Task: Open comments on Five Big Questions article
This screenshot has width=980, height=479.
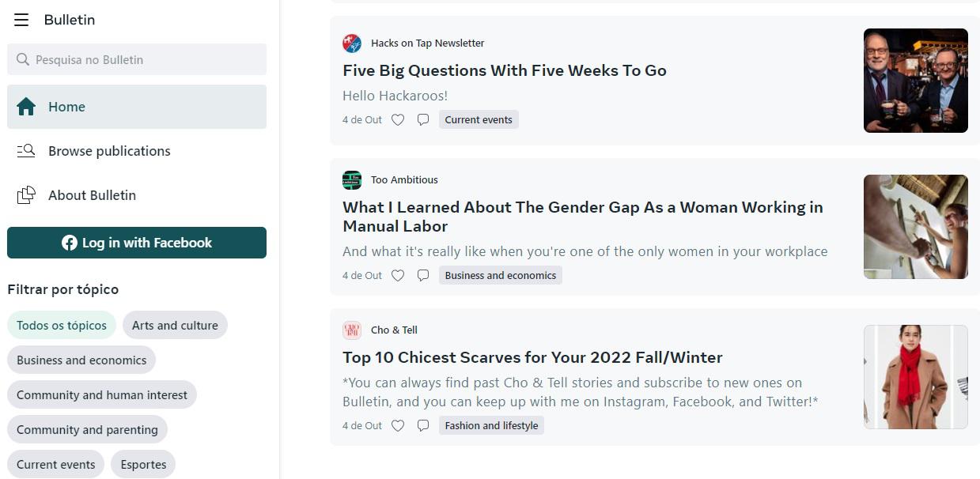Action: click(x=423, y=120)
